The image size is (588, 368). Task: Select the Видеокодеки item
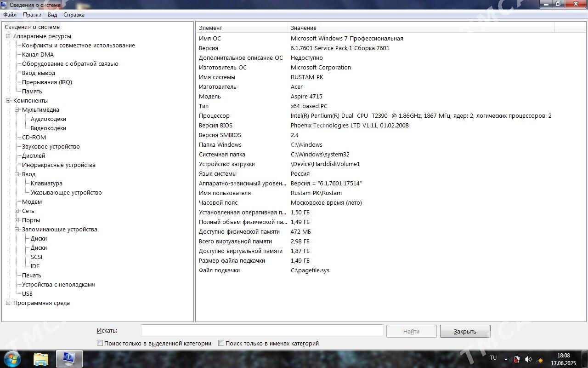click(48, 128)
